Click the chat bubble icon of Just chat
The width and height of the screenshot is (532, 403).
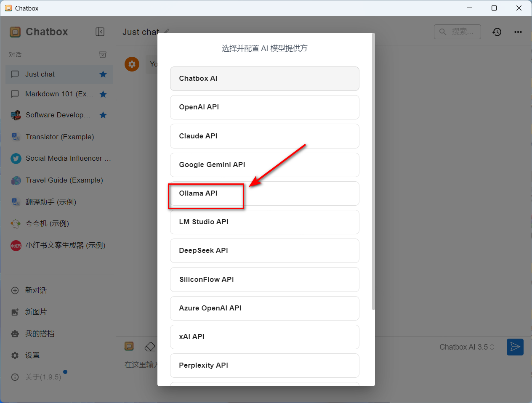click(x=15, y=74)
